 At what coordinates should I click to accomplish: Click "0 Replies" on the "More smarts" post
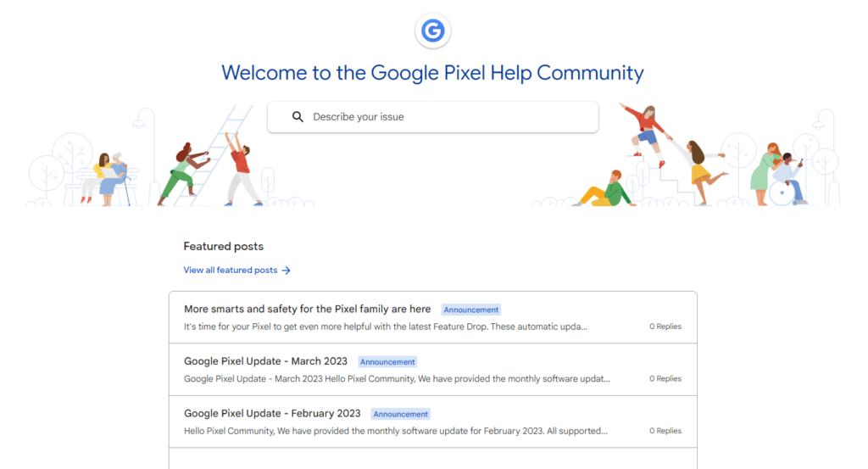665,327
